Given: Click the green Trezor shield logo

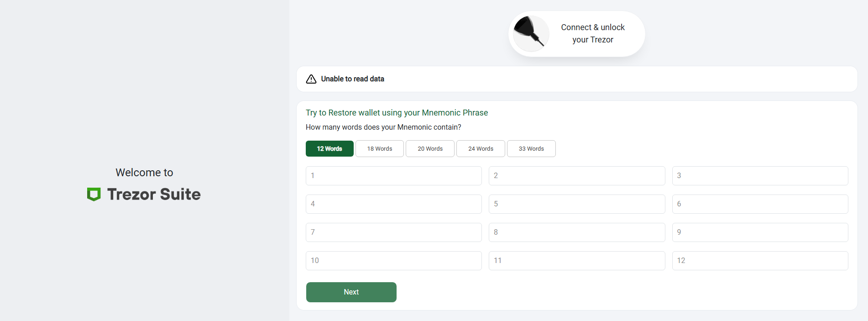Looking at the screenshot, I should pyautogui.click(x=94, y=194).
